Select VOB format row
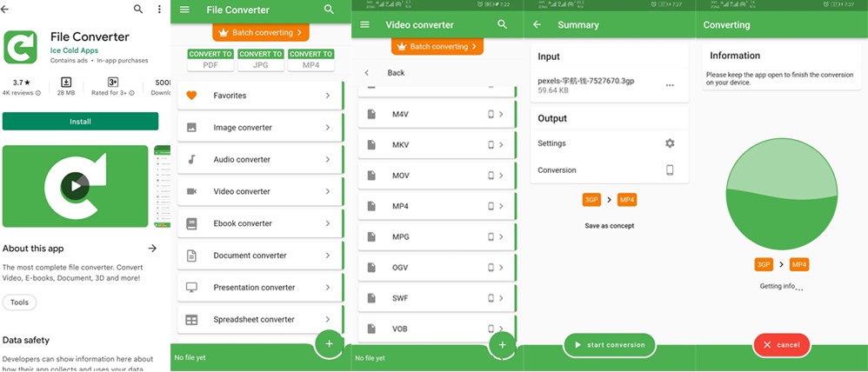 437,329
